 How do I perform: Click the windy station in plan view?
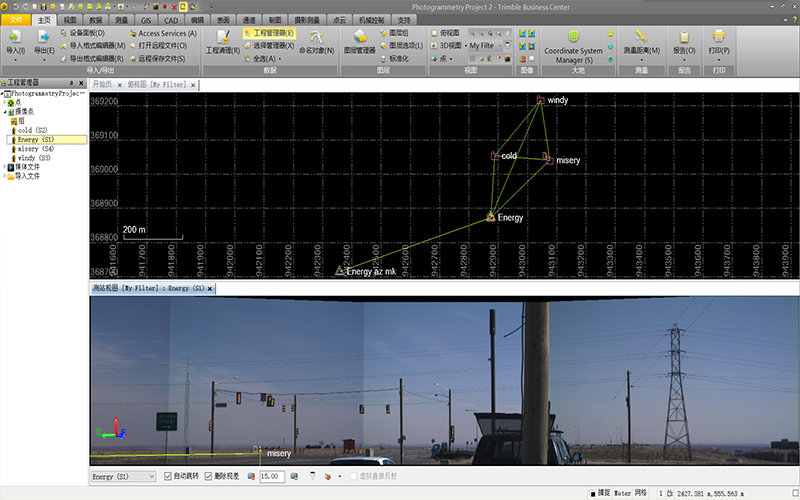pos(540,99)
